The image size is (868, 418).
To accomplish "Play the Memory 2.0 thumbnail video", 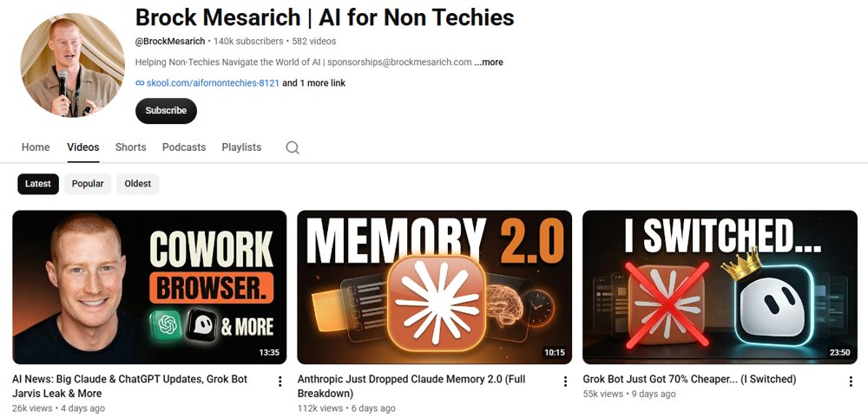I will pyautogui.click(x=435, y=287).
